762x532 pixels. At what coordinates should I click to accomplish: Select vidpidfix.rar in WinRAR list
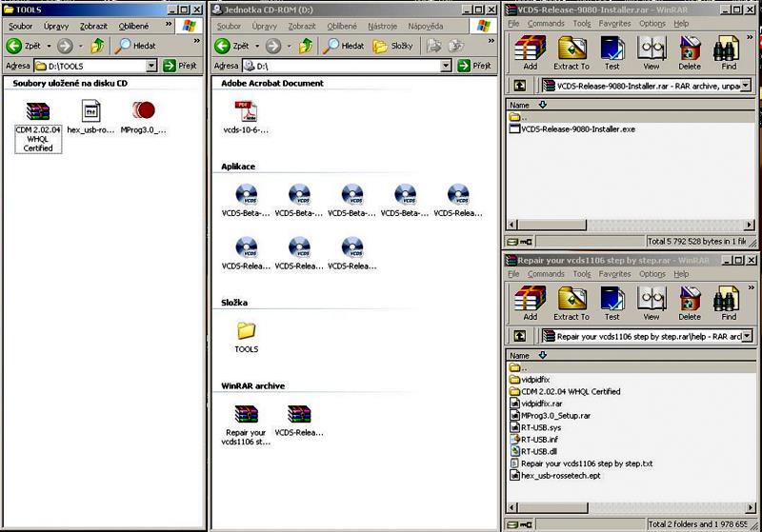[x=535, y=404]
